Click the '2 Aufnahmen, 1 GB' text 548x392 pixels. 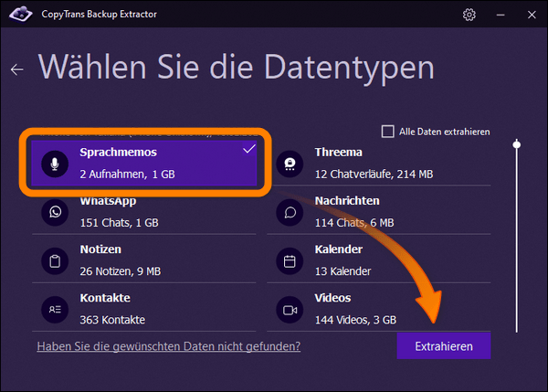[127, 175]
